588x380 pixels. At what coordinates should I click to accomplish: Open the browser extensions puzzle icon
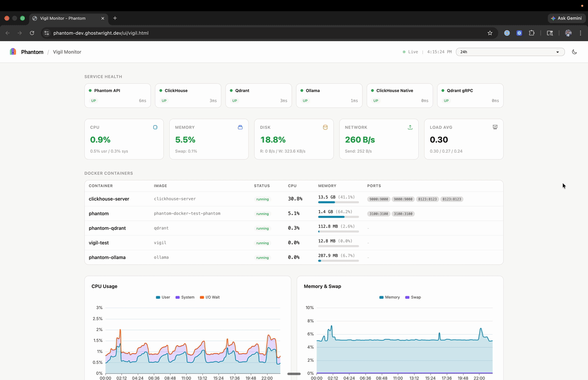tap(532, 33)
